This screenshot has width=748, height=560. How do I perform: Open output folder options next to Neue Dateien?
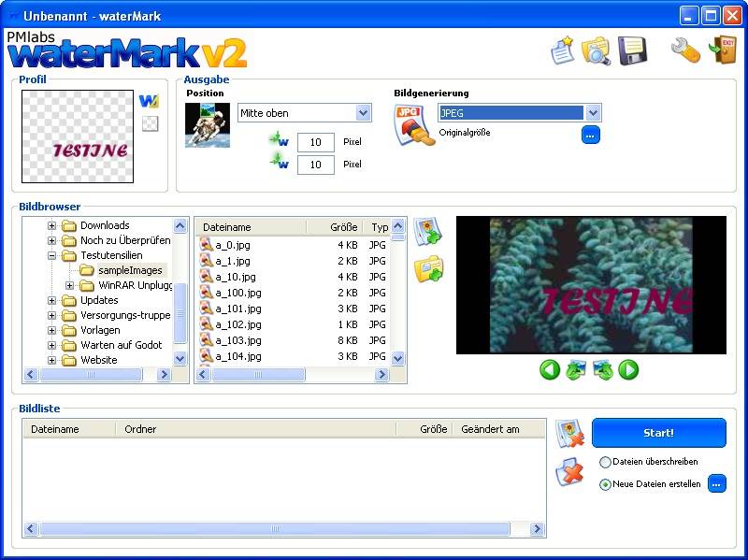716,483
